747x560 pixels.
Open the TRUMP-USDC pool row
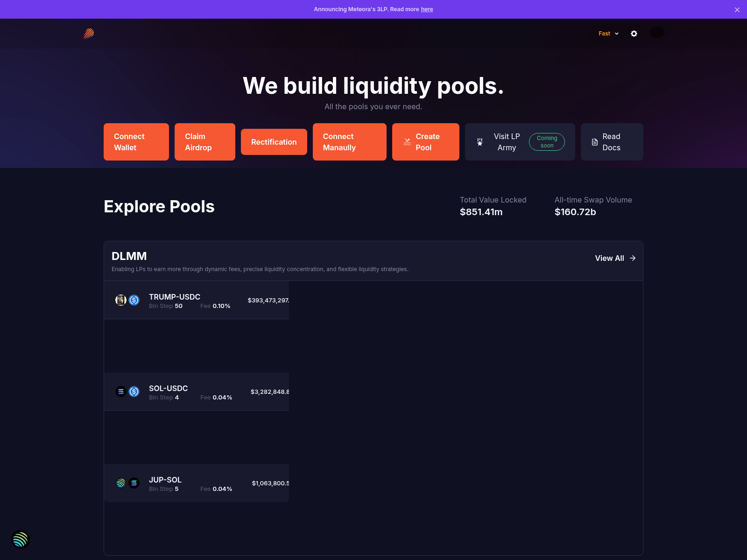pos(197,300)
